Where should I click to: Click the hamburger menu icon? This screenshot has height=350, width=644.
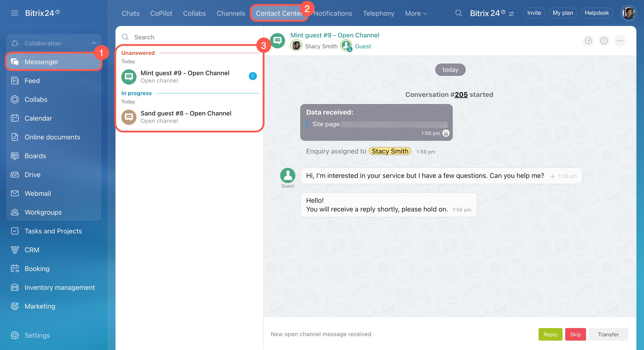[15, 13]
